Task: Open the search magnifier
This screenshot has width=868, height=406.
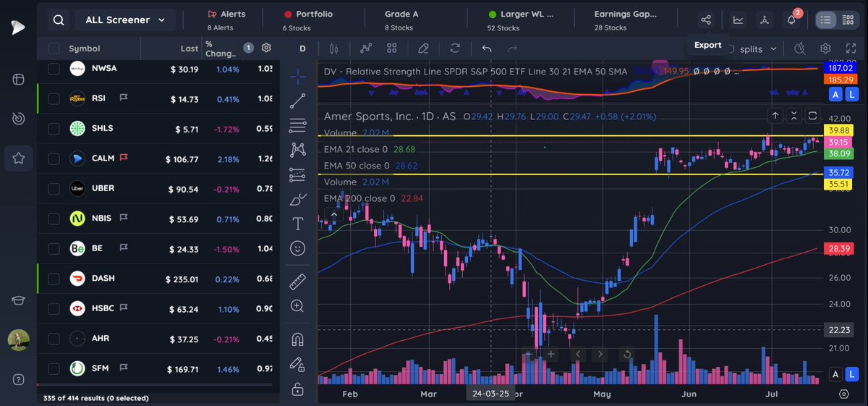Action: point(59,20)
